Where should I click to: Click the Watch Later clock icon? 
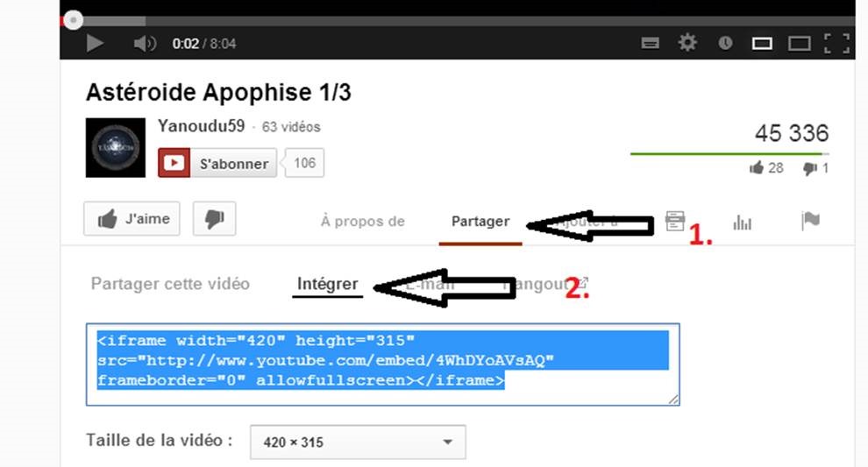pyautogui.click(x=725, y=43)
